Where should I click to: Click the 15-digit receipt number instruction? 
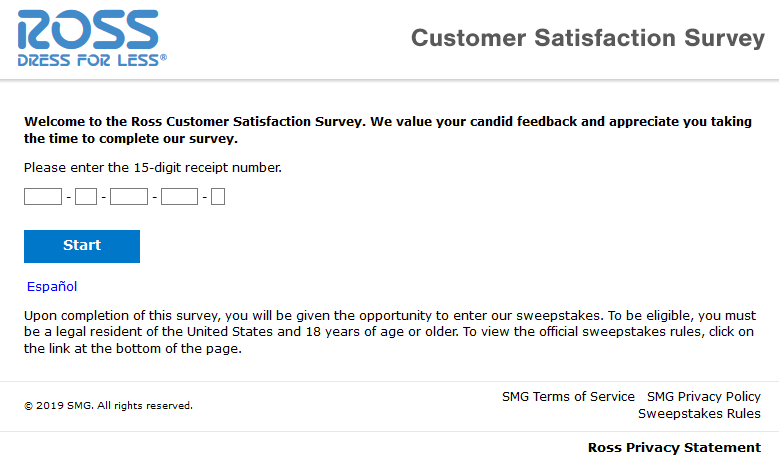coord(153,167)
